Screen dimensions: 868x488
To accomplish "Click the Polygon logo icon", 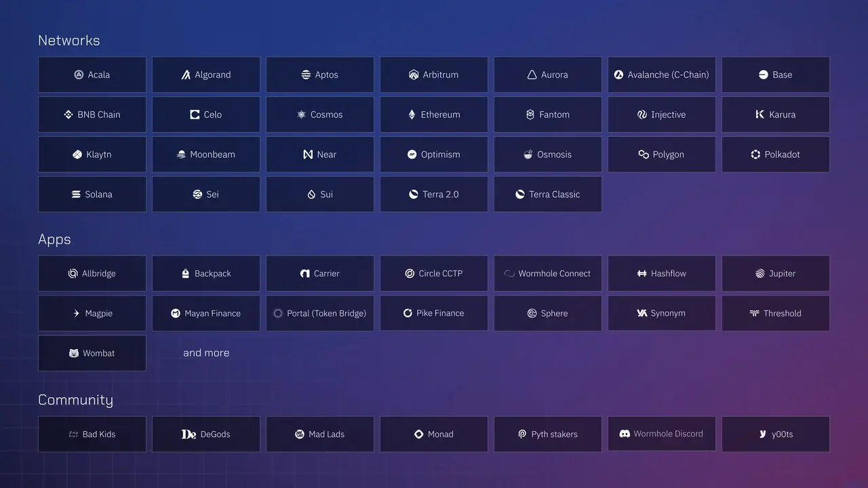I will [644, 155].
